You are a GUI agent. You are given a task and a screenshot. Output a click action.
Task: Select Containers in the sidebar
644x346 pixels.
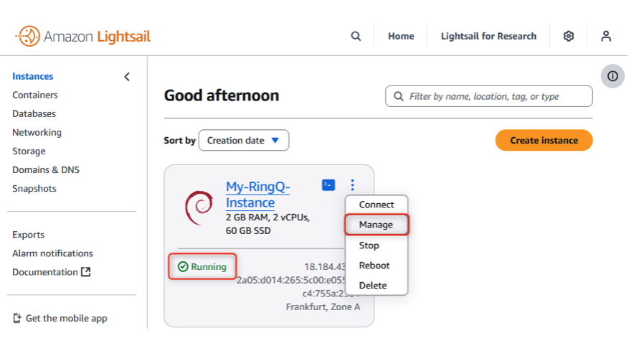click(x=35, y=95)
